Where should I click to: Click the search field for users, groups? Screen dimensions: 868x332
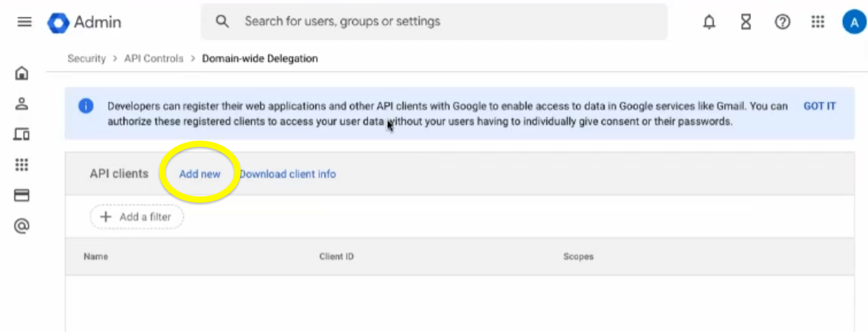coord(434,22)
